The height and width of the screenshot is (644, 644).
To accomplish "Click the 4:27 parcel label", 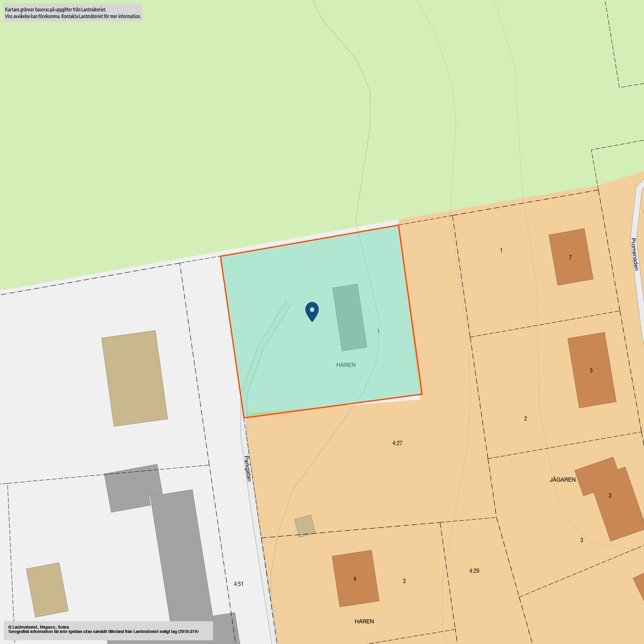I will click(397, 443).
